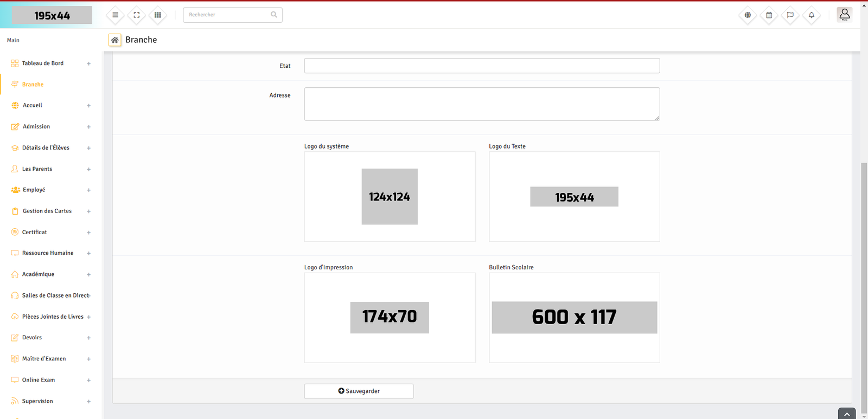Open the calendar icon in header

click(769, 15)
